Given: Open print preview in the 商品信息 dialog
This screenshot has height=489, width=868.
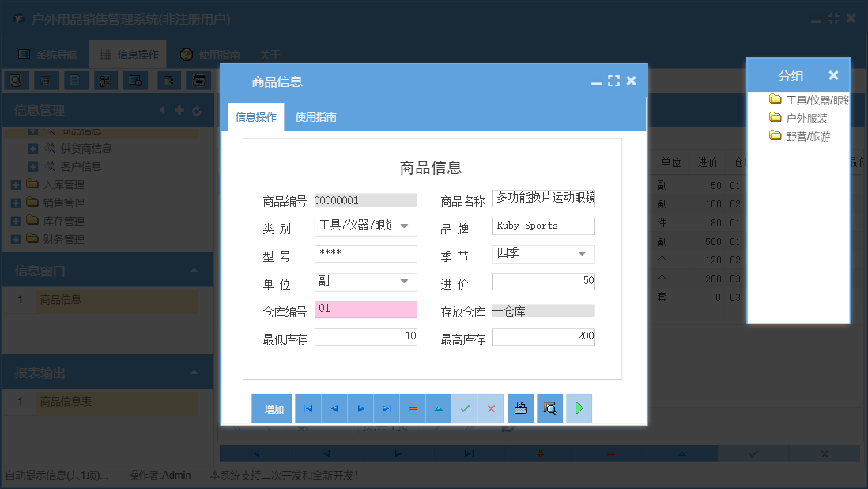Looking at the screenshot, I should (549, 408).
